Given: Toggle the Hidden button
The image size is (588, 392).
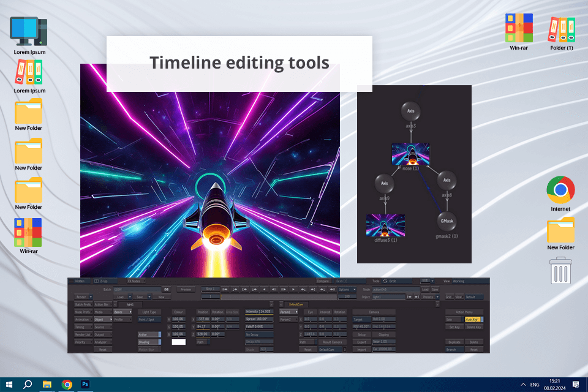Looking at the screenshot, I should [x=79, y=281].
